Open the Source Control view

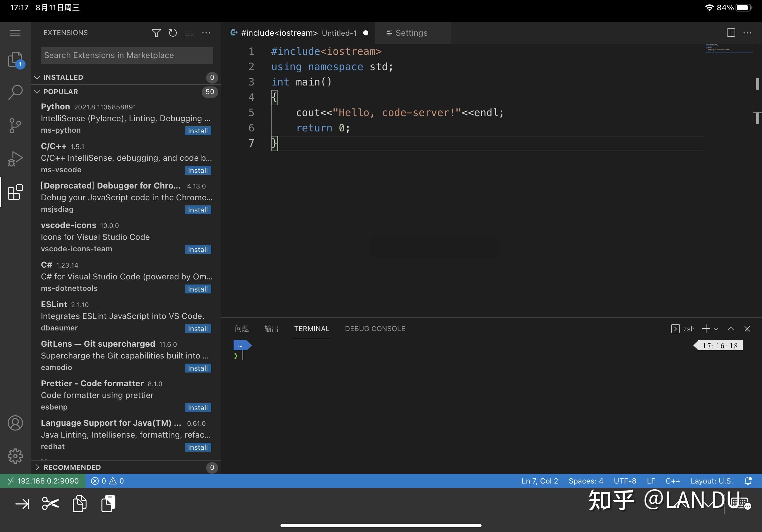15,125
